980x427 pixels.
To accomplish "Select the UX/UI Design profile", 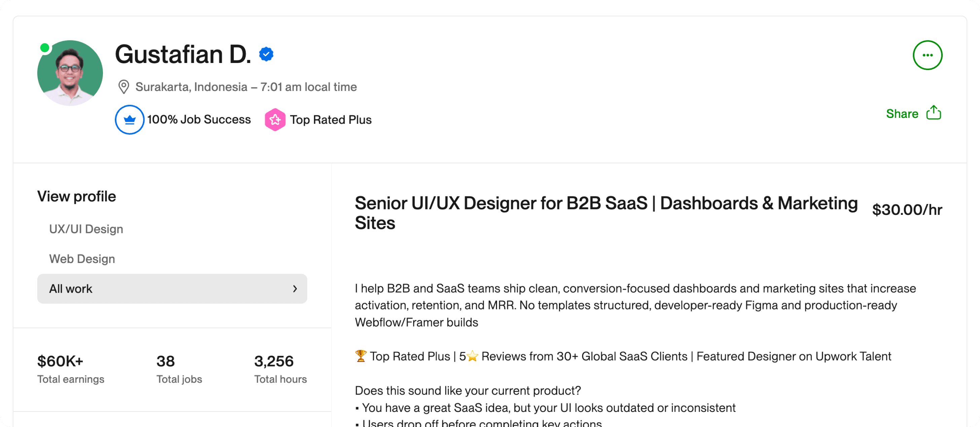I will pyautogui.click(x=86, y=229).
